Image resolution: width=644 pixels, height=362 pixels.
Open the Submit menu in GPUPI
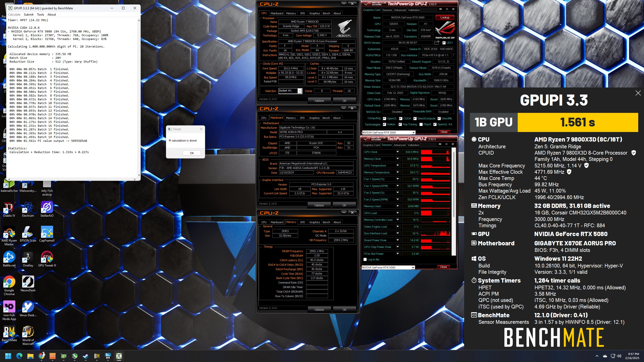28,15
